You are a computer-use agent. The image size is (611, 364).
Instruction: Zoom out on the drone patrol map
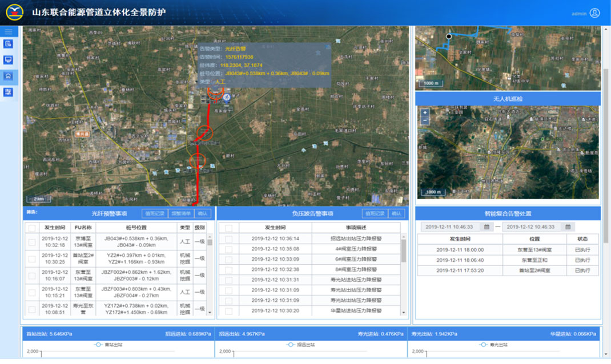tap(425, 121)
